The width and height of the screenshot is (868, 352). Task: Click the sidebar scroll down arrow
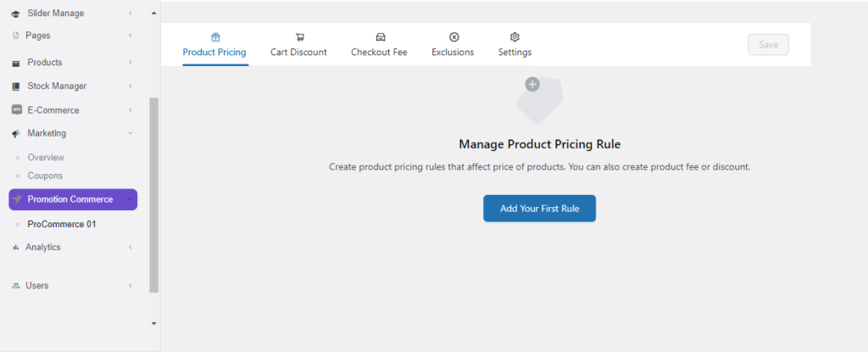(153, 323)
